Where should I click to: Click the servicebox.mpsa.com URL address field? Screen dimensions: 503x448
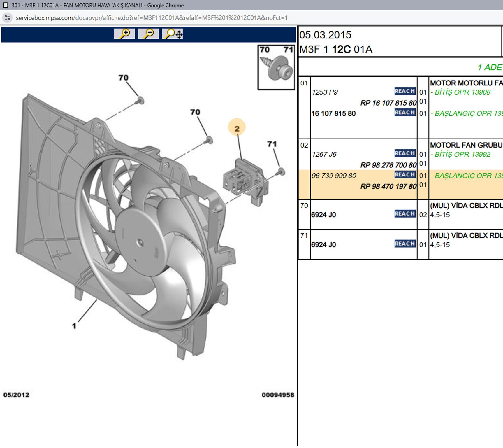(x=152, y=18)
